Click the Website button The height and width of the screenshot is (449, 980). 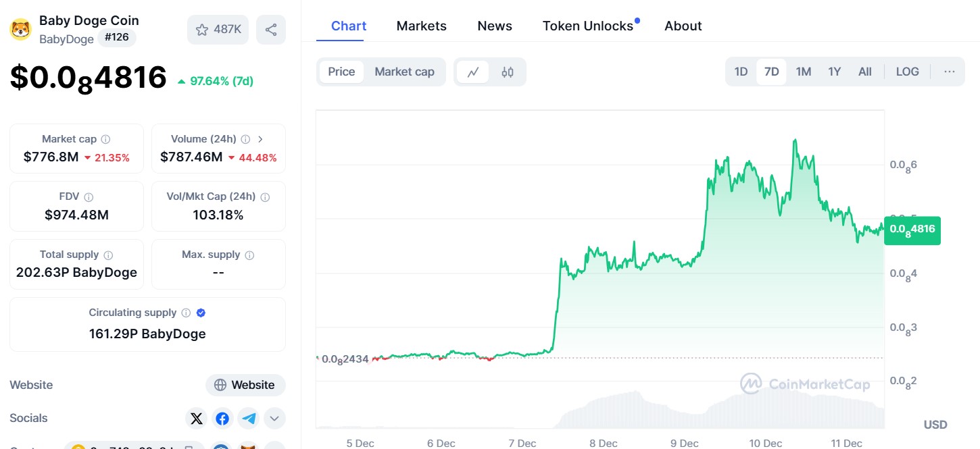[246, 385]
